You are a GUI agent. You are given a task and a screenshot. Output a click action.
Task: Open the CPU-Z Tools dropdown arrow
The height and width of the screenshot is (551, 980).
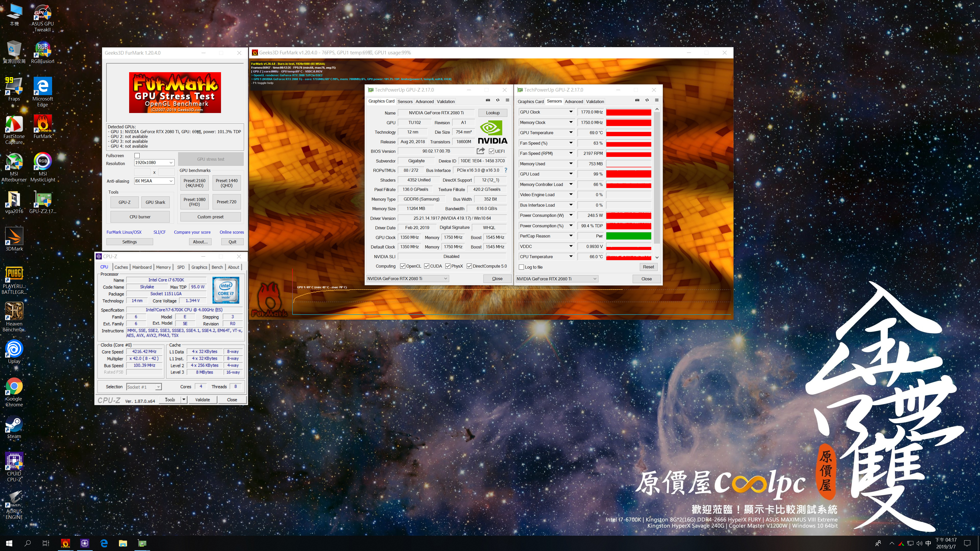coord(184,400)
